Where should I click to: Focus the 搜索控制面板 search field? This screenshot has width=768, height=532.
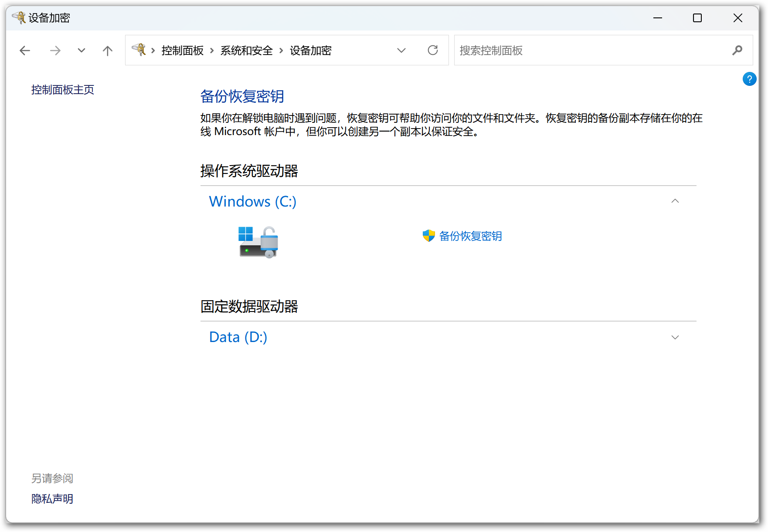pos(603,51)
